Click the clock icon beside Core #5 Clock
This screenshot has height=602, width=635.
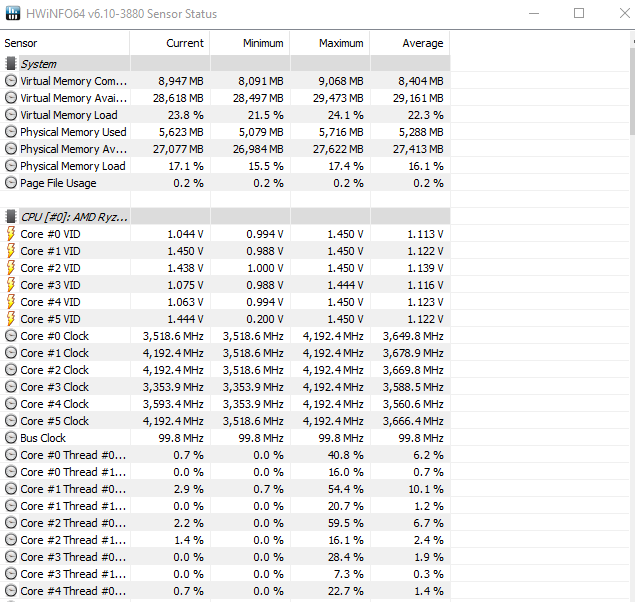point(11,421)
